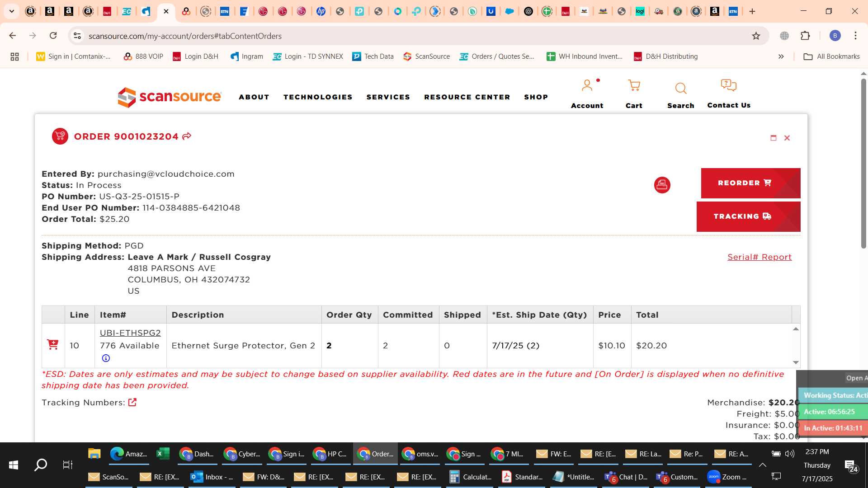Bookmark this page with the star icon

756,36
